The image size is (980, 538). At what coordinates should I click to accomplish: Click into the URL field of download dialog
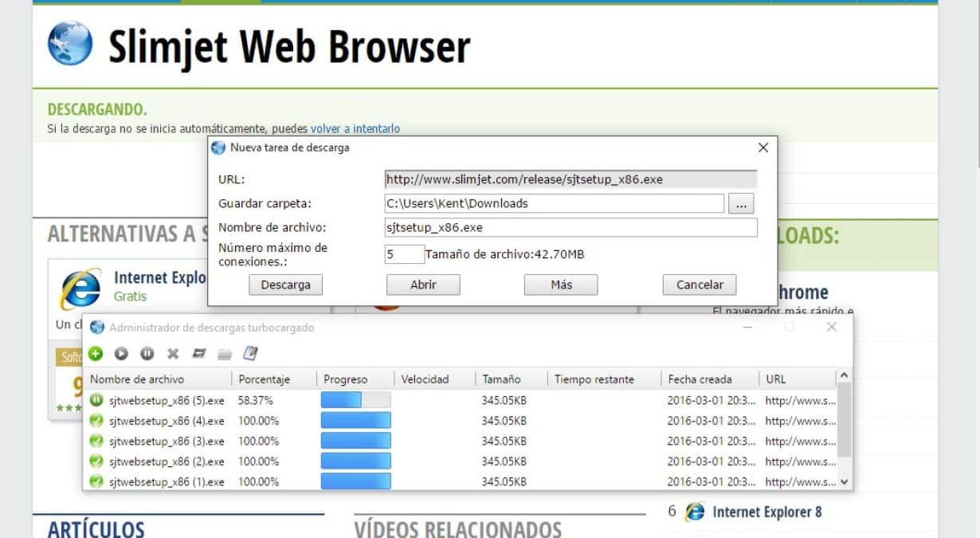tap(570, 179)
